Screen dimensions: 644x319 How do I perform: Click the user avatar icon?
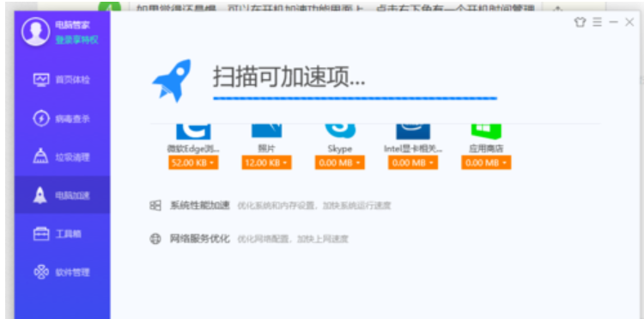point(36,32)
